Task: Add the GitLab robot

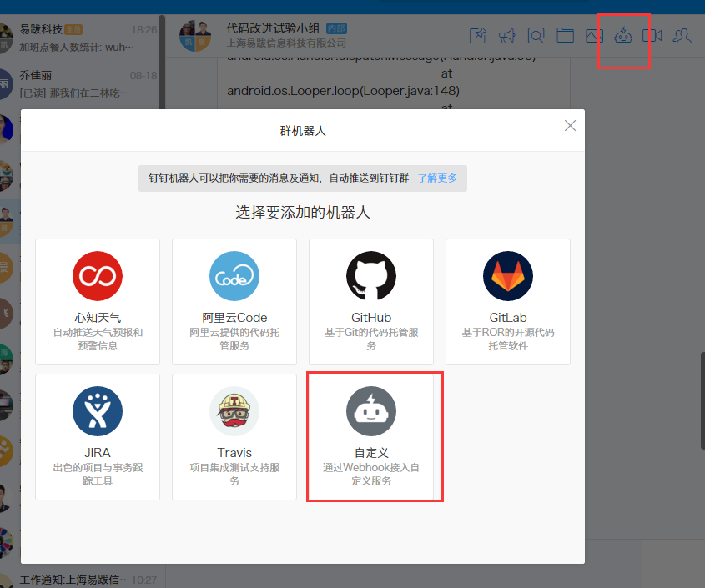Action: (508, 301)
